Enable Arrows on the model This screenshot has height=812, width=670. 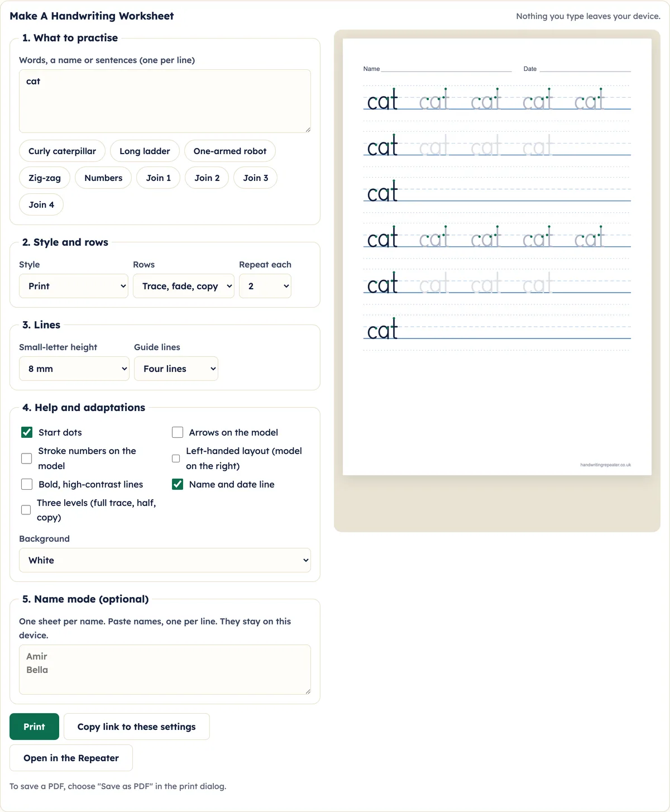[178, 432]
